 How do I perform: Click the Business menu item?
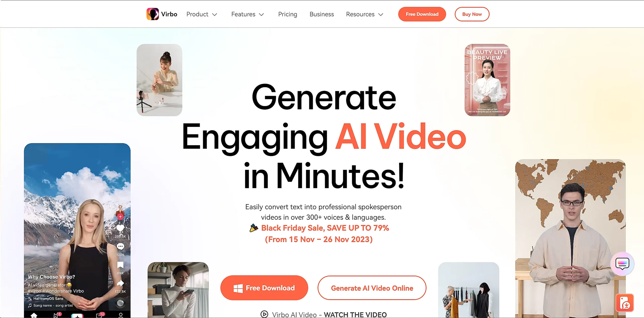[x=321, y=14]
